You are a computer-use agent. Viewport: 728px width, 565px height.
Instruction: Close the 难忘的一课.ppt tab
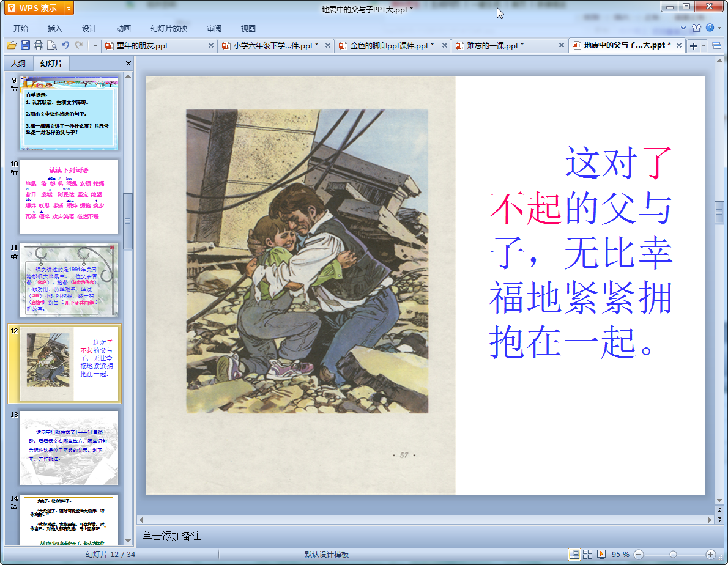click(562, 45)
